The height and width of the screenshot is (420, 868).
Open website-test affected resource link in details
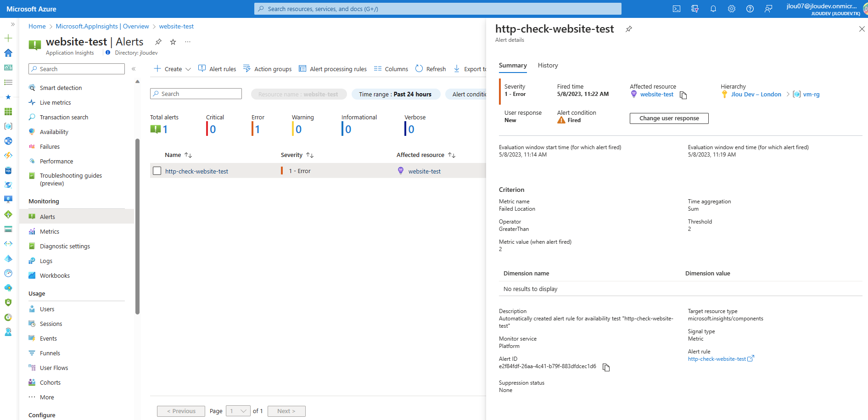tap(657, 94)
